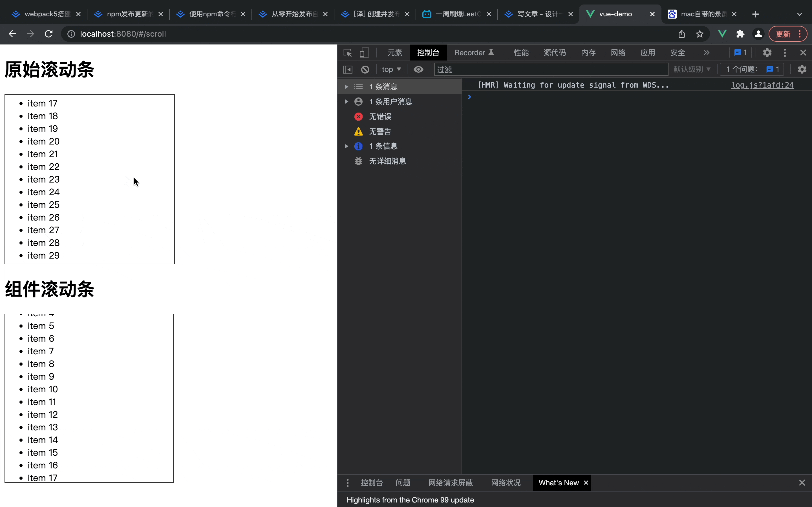The width and height of the screenshot is (812, 507).
Task: Bookmark this page with star icon
Action: (x=700, y=34)
